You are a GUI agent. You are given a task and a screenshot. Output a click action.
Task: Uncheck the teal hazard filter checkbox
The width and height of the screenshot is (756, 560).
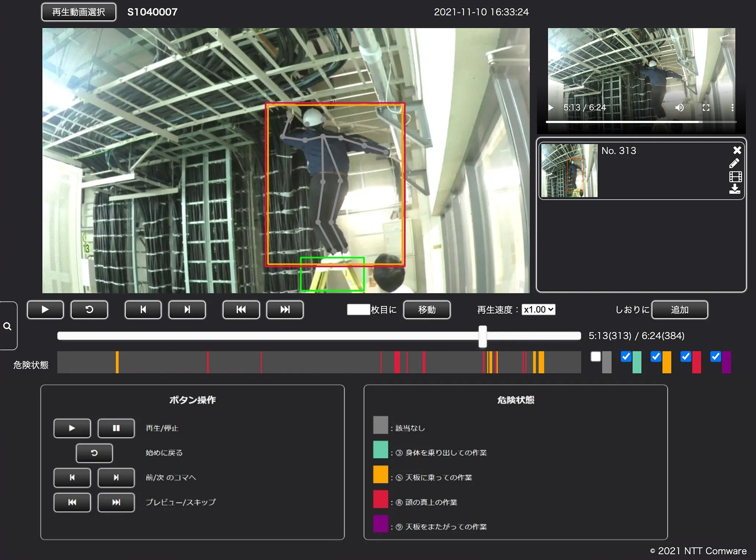click(x=626, y=356)
